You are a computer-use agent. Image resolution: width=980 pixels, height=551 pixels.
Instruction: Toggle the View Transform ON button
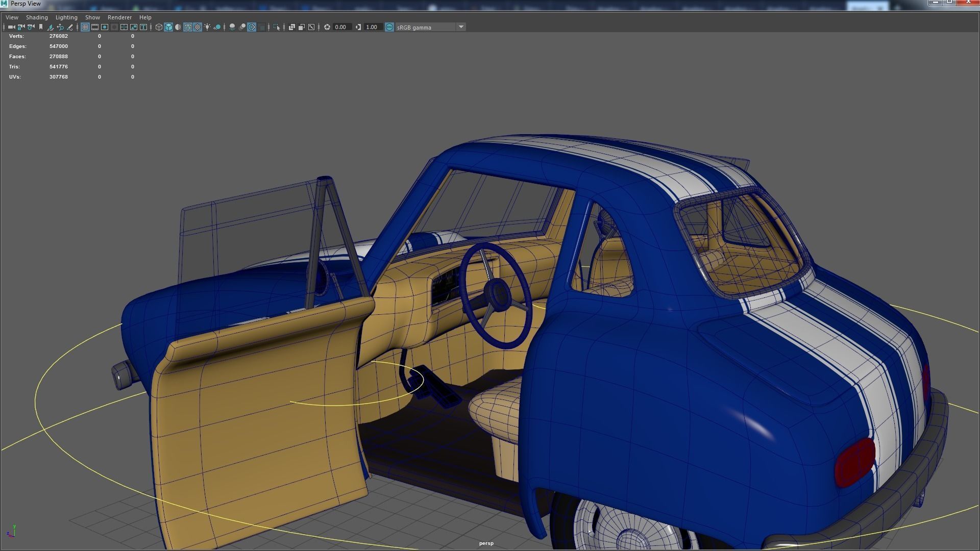pyautogui.click(x=389, y=27)
